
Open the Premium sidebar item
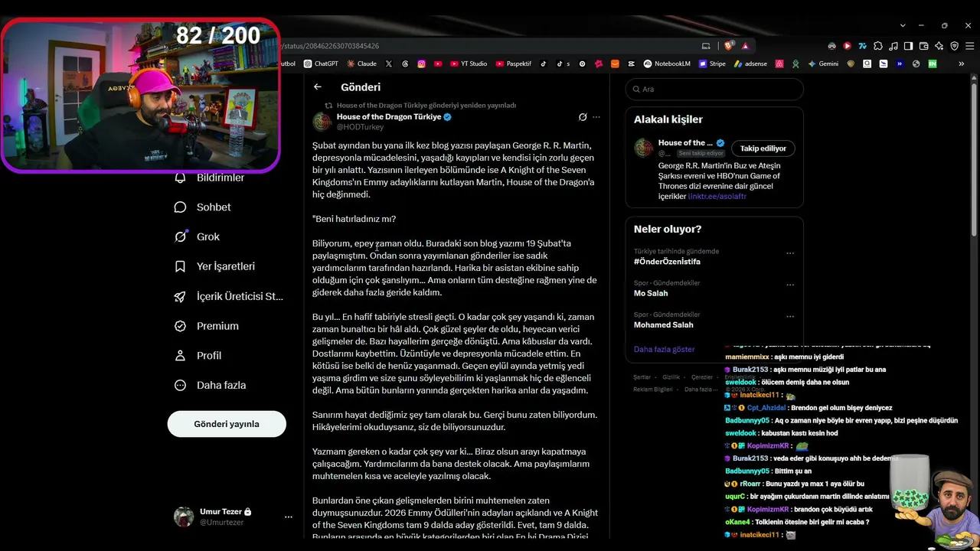coord(207,326)
